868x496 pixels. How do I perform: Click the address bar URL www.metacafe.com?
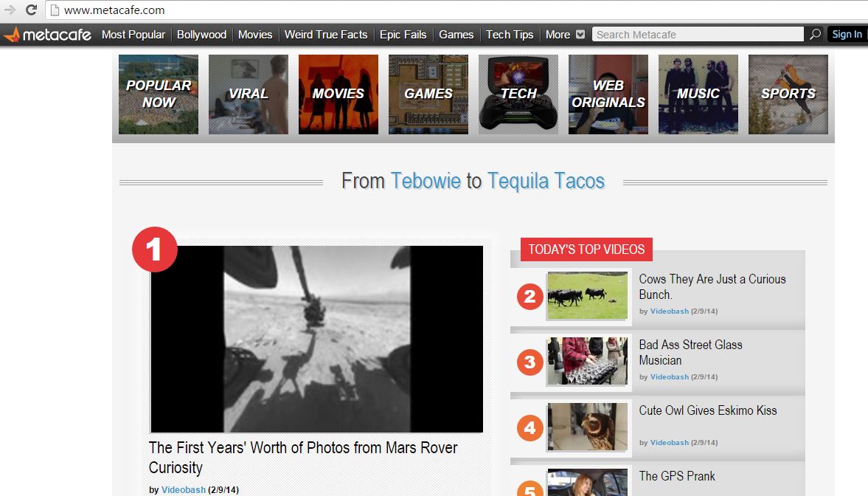click(114, 10)
